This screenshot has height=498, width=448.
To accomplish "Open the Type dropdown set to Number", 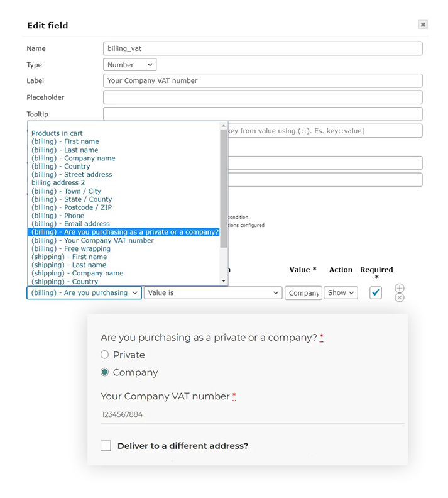I will 129,65.
